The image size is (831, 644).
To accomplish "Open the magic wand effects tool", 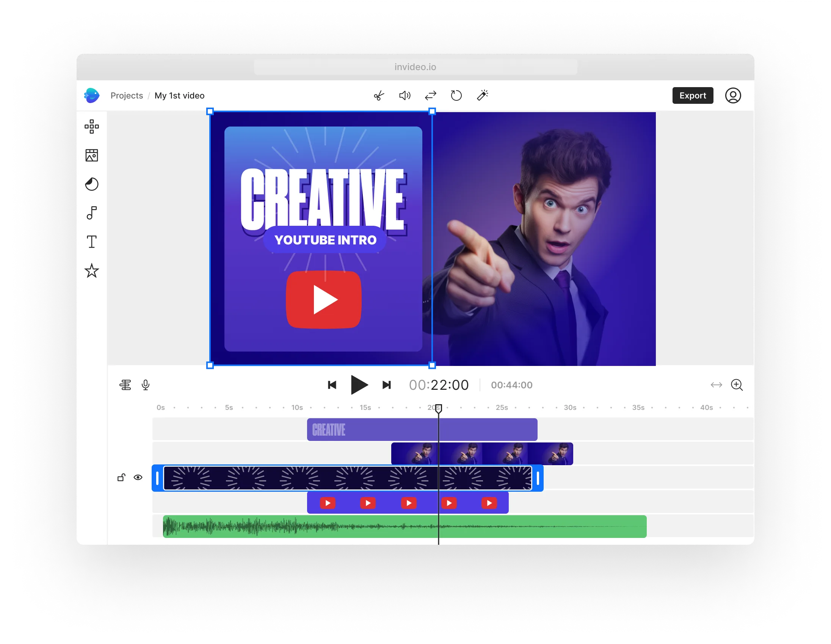I will point(483,95).
